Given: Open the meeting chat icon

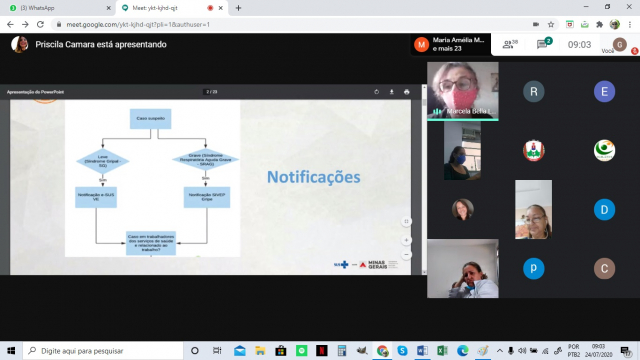Looking at the screenshot, I should click(x=544, y=43).
